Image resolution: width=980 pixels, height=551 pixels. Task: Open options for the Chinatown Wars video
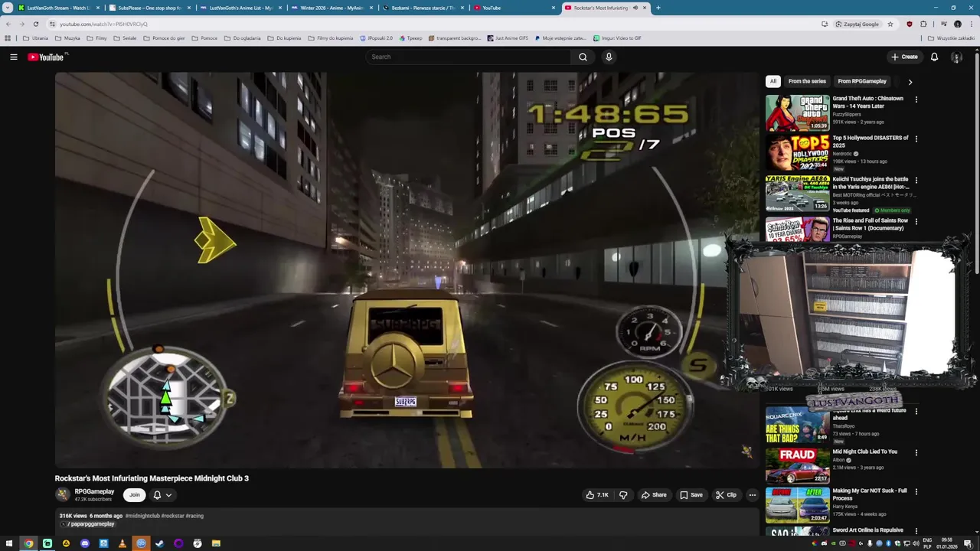pyautogui.click(x=916, y=99)
